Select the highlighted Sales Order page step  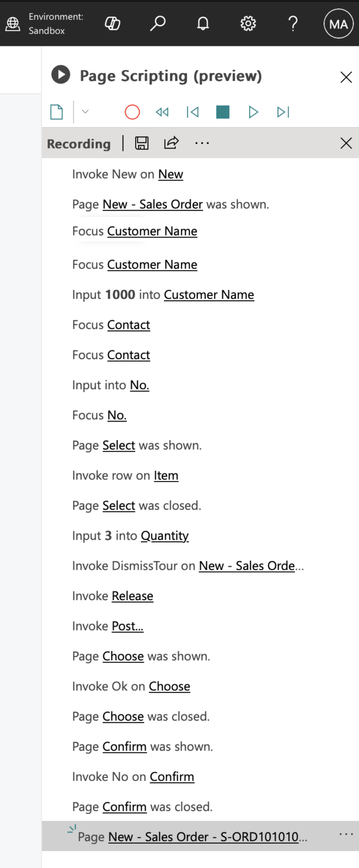point(198,836)
